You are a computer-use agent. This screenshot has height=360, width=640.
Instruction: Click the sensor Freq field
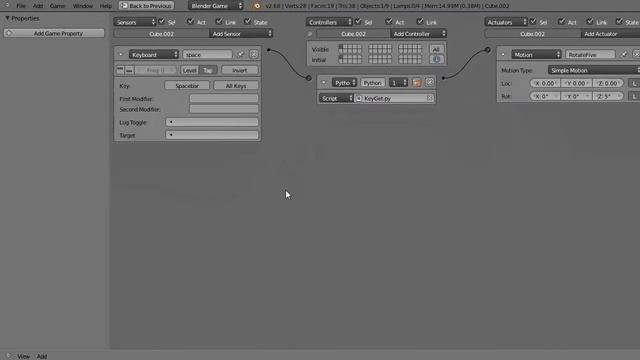coord(156,70)
